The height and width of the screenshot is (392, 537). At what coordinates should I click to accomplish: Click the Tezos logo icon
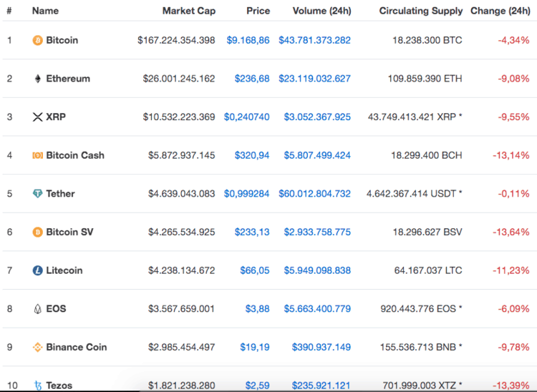click(38, 386)
